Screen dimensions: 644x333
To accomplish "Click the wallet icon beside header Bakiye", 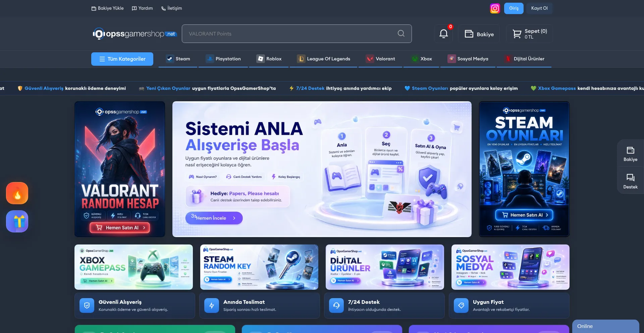I will tap(469, 34).
